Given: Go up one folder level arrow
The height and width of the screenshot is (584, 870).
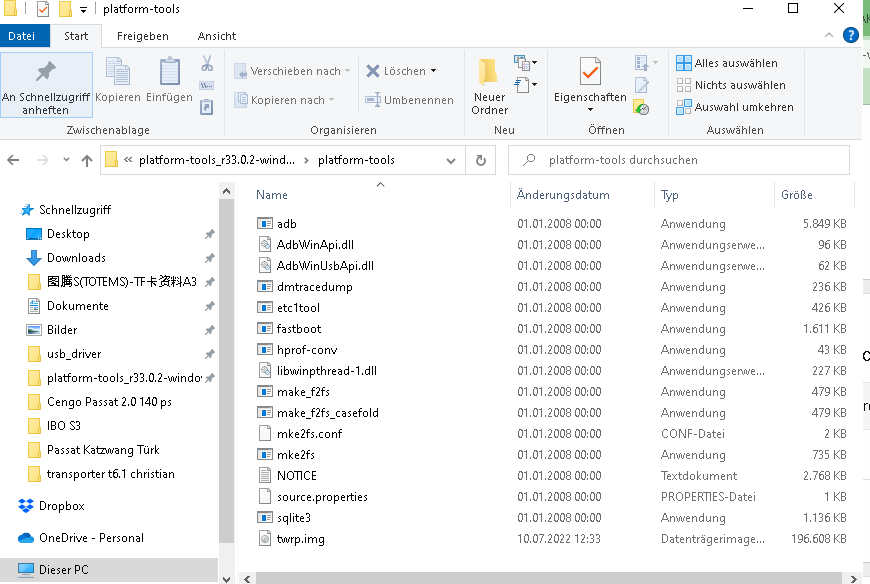Looking at the screenshot, I should [x=87, y=160].
